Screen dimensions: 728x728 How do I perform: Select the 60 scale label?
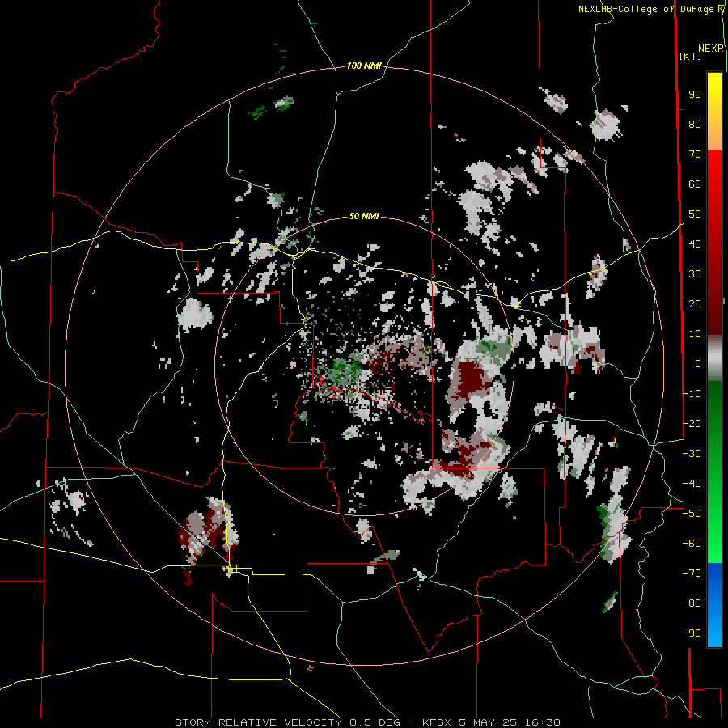(x=695, y=184)
